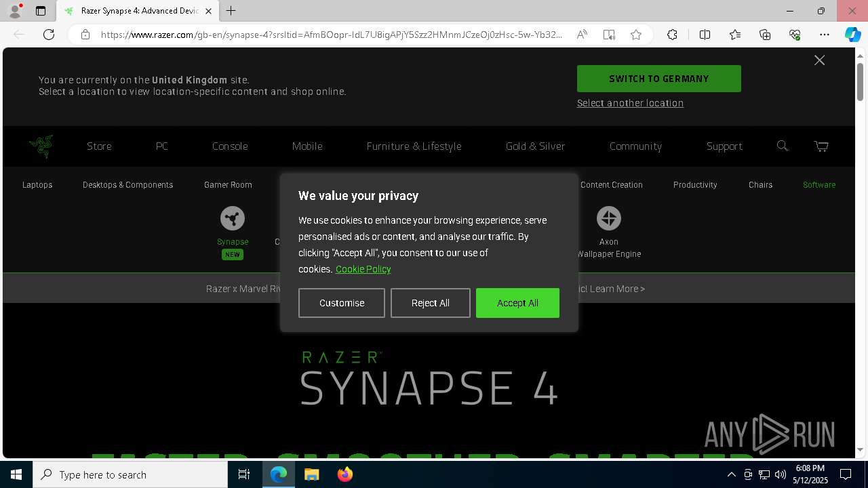Open the Gold & Silver menu

coord(535,146)
